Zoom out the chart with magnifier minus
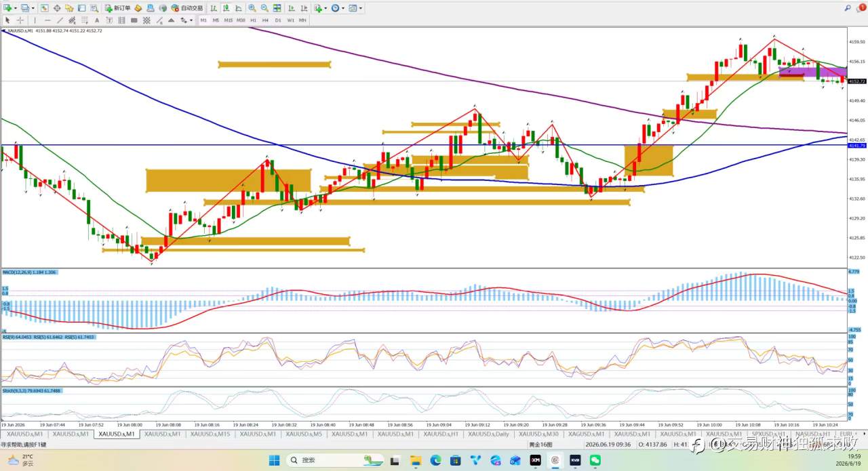This screenshot has height=471, width=868. pyautogui.click(x=264, y=8)
